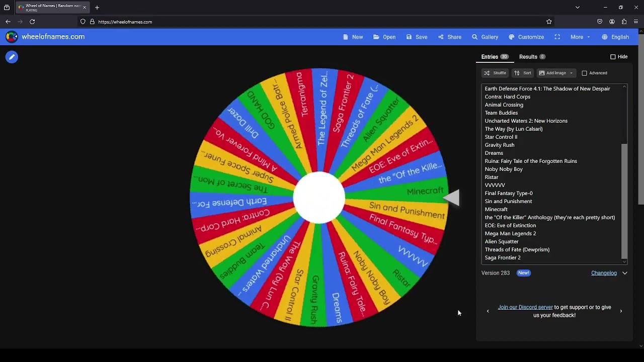Screen dimensions: 644x362
Task: Enable the Advanced checkbox
Action: click(584, 73)
